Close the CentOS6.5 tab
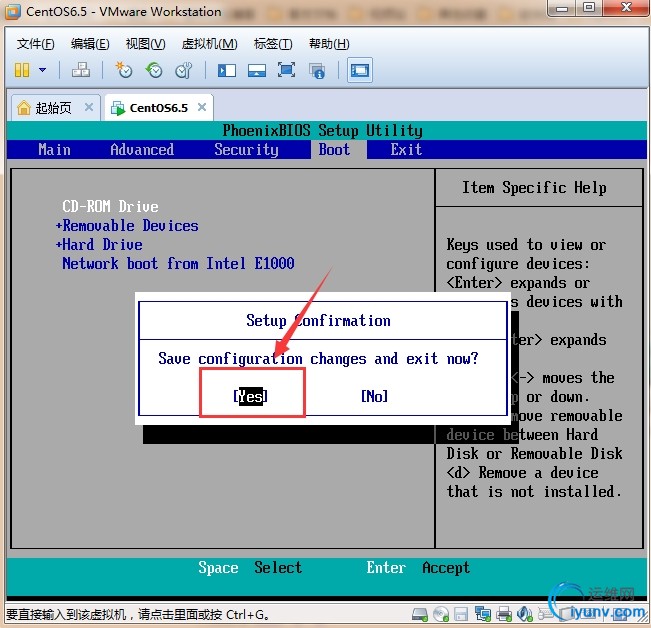The height and width of the screenshot is (628, 651). click(x=202, y=108)
